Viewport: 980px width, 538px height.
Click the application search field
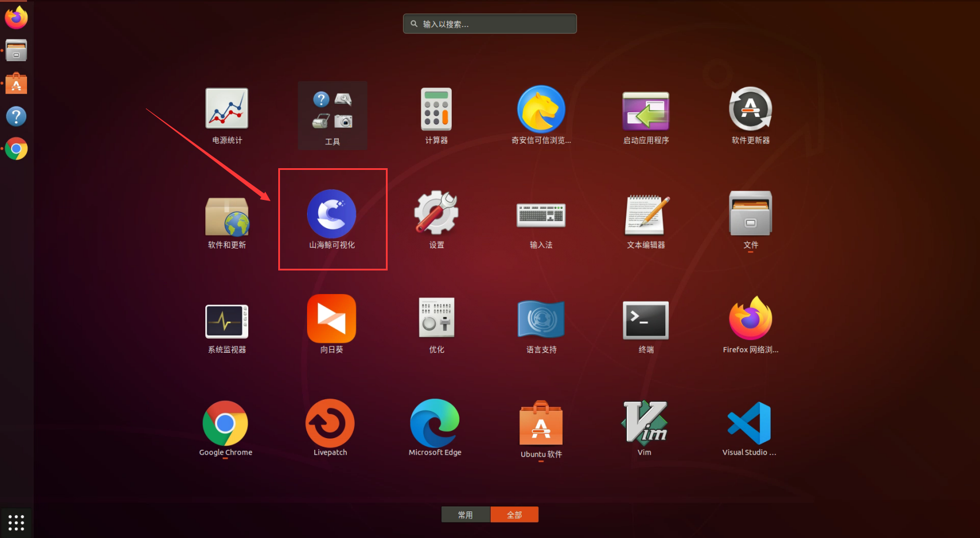(490, 24)
